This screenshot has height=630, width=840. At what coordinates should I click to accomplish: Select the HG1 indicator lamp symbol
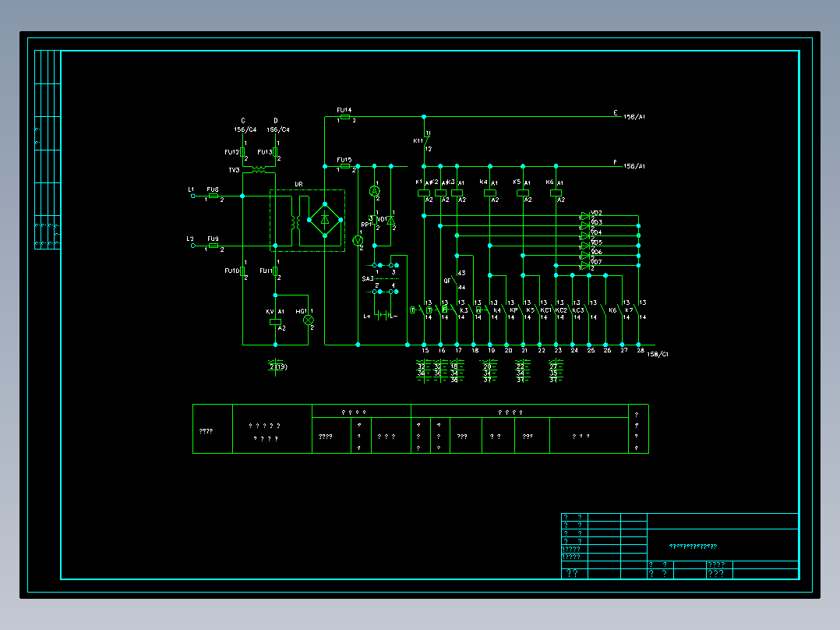tap(308, 320)
